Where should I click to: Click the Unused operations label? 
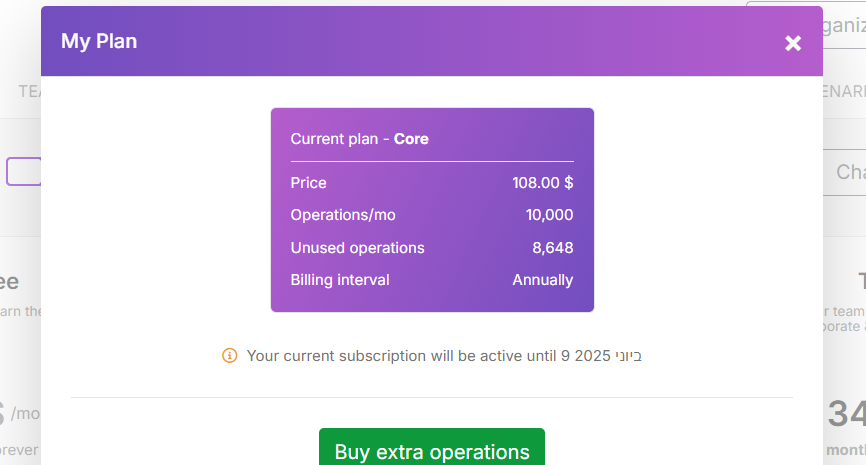tap(357, 248)
